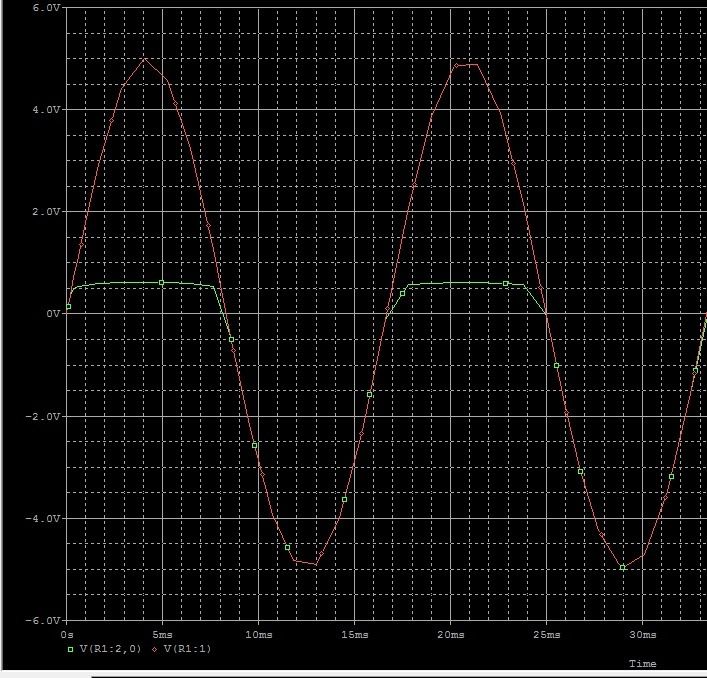Click the Time axis title
The image size is (707, 678).
(643, 664)
